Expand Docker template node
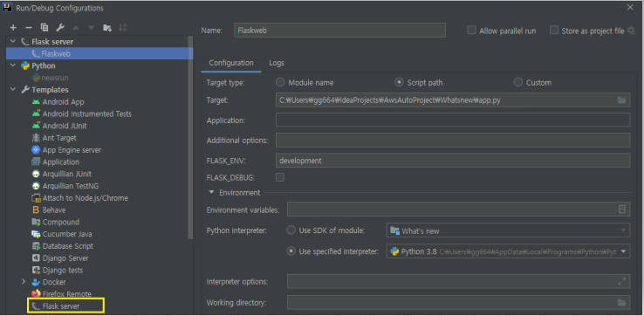This screenshot has width=644, height=316. pyautogui.click(x=24, y=282)
